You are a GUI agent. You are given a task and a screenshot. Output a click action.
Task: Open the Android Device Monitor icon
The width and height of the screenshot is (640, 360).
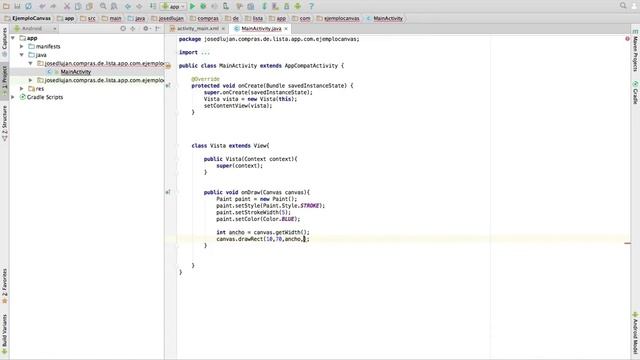click(x=298, y=6)
